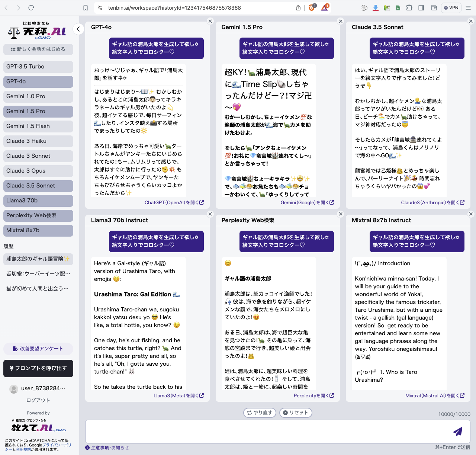
Task: Select history entry 浦島太郎のギャル語冒険
Action: pos(38,259)
